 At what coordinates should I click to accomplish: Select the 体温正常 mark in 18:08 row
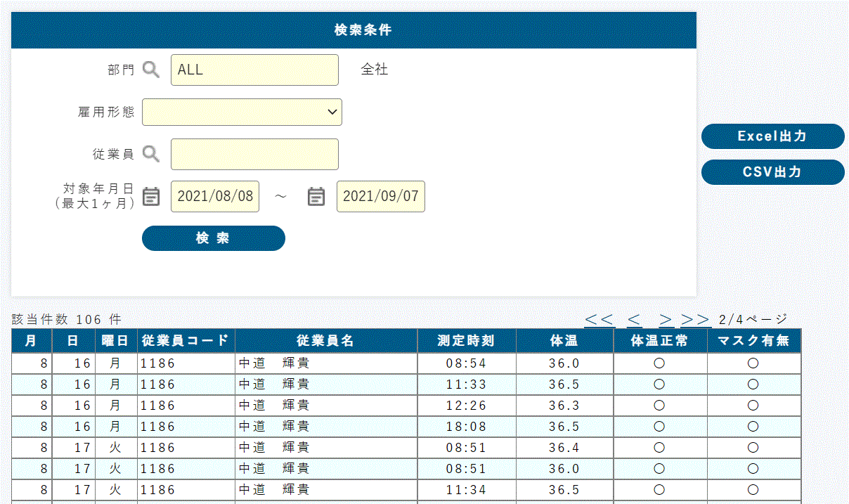659,427
